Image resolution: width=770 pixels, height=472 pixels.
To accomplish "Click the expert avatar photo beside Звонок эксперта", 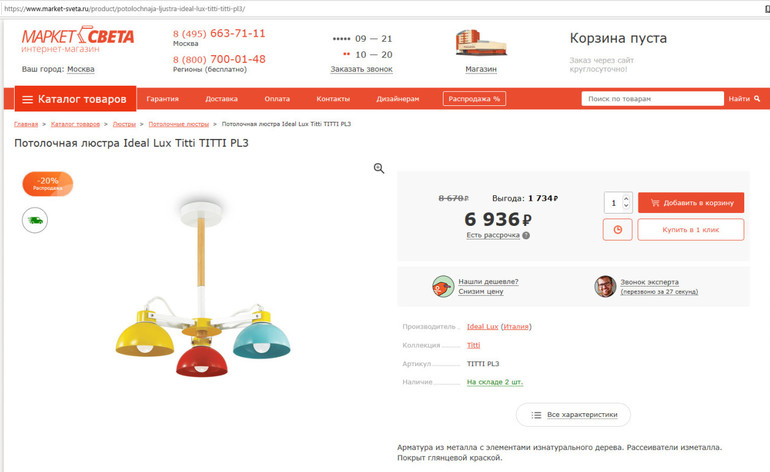I will pos(605,286).
